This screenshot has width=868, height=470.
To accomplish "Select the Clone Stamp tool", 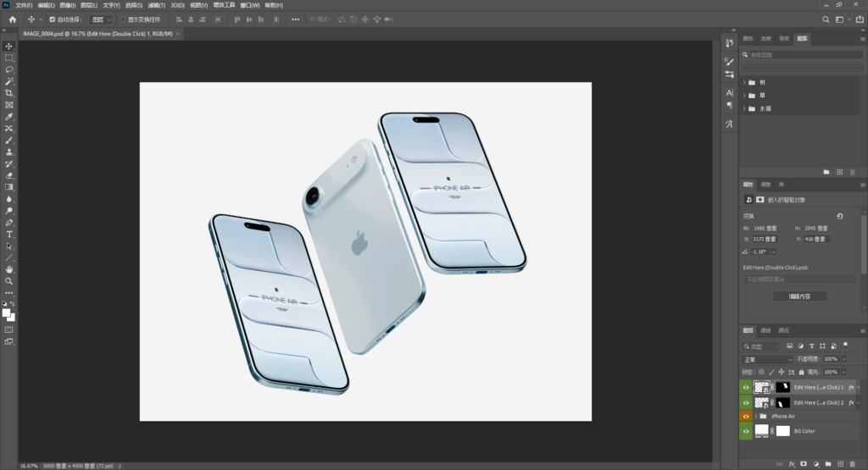I will [8, 152].
